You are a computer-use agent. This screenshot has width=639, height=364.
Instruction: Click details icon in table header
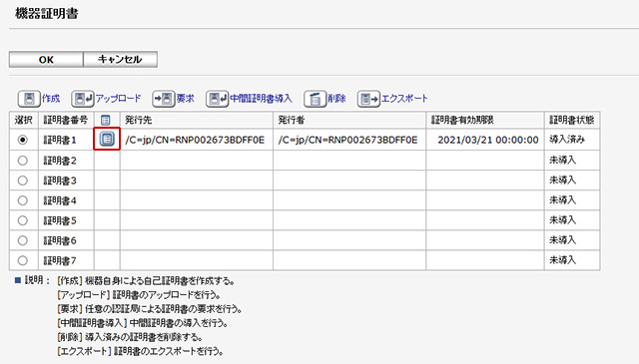(x=106, y=120)
